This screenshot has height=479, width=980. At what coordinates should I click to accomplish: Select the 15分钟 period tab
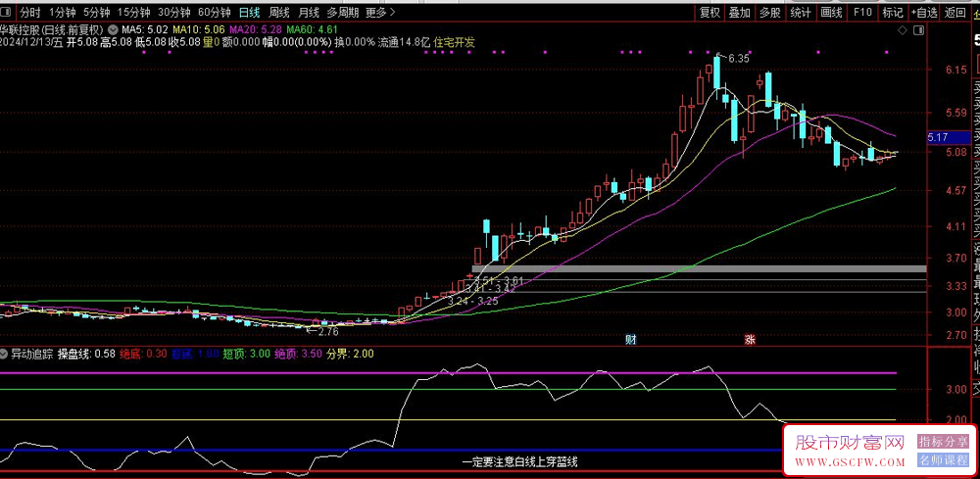(x=133, y=12)
